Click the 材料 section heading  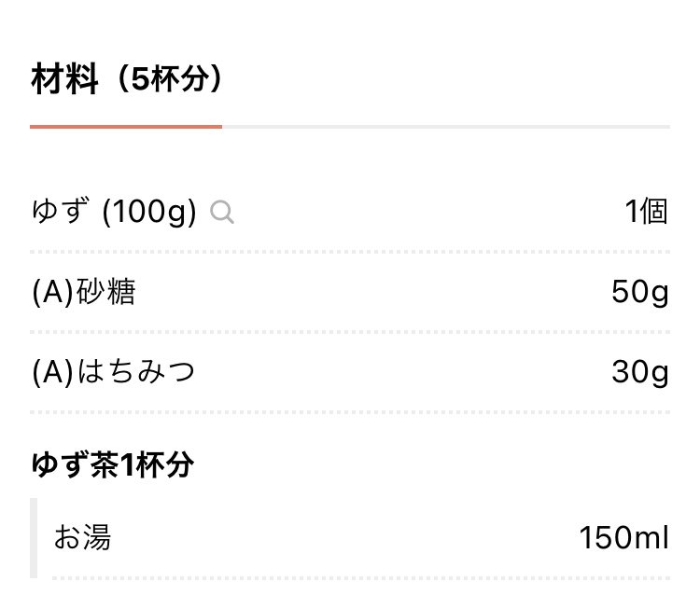64,79
